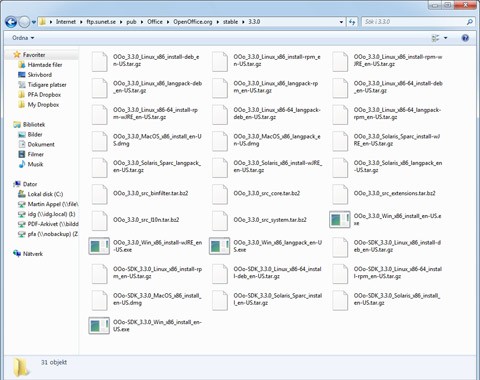Click the Forward navigation arrow button
480x380 pixels.
(x=24, y=22)
